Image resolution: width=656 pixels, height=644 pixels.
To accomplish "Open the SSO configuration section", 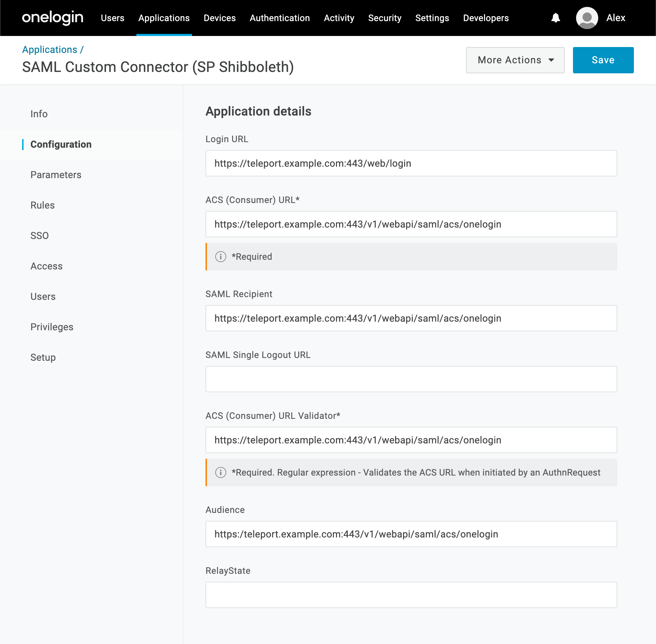I will click(39, 236).
